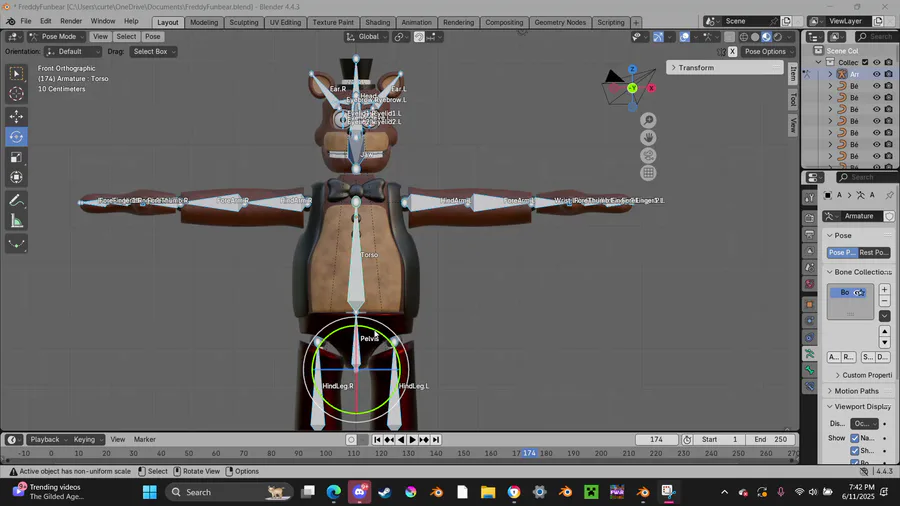
Task: Open the Bone Constraints properties tab
Action: [809, 387]
